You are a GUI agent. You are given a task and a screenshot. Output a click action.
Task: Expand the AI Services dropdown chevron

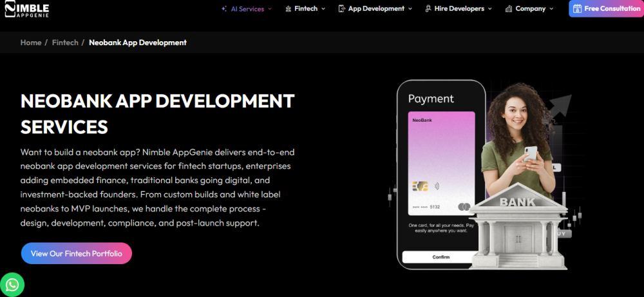pos(269,8)
